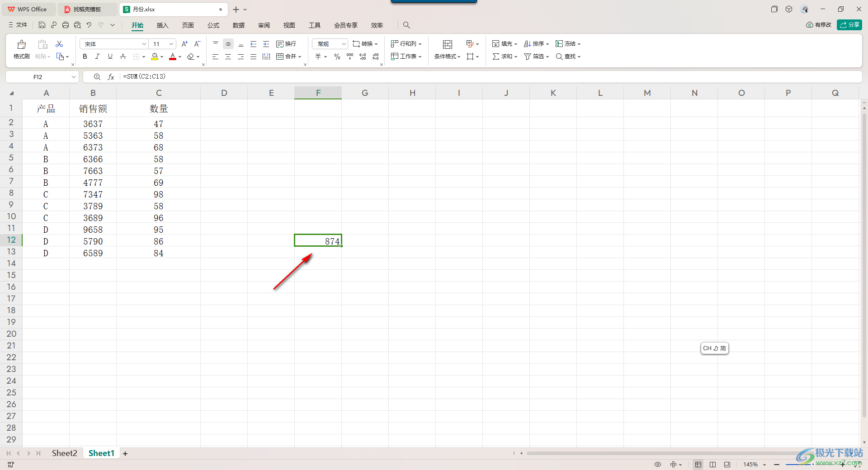Open the font name dropdown (宋体)
The image size is (868, 470).
(x=144, y=44)
